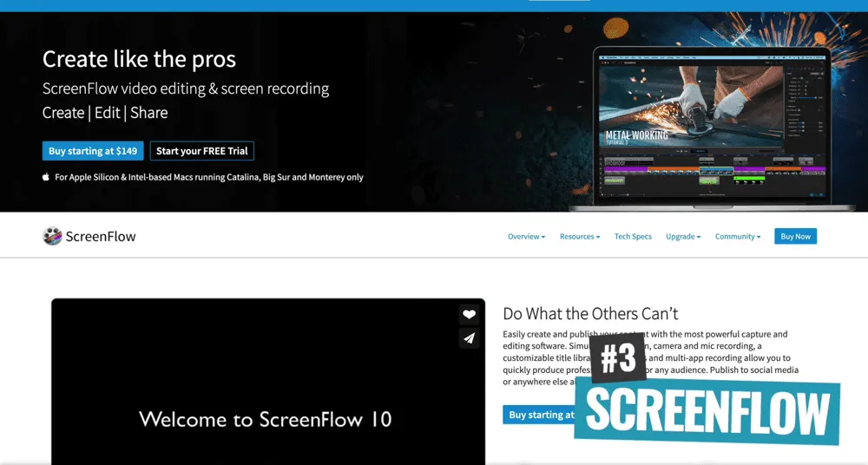This screenshot has width=868, height=465.
Task: Expand the Overview dropdown menu
Action: click(526, 237)
